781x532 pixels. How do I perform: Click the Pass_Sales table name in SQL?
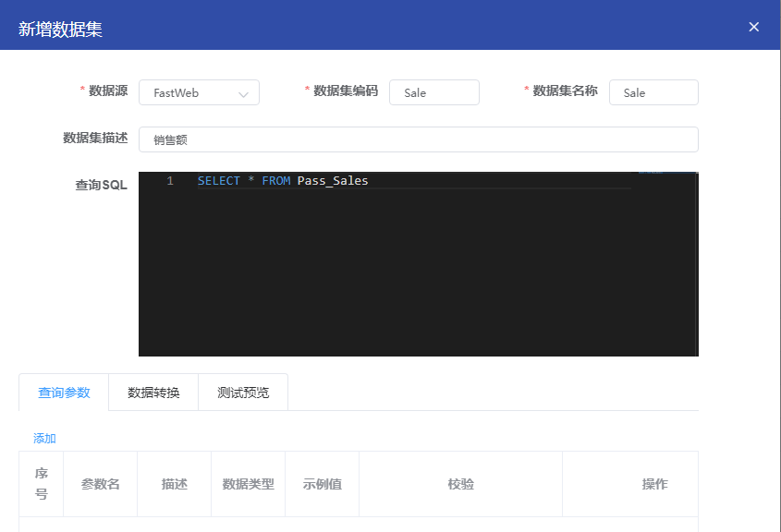(333, 181)
